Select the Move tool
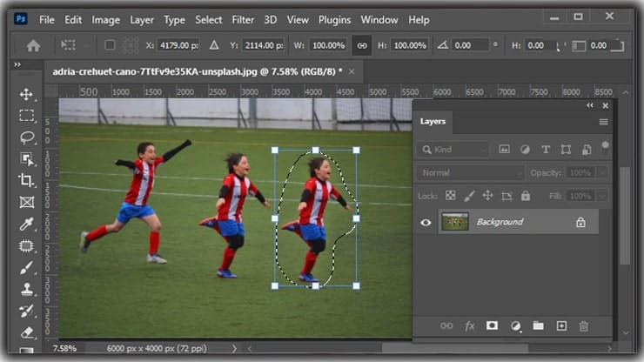 [26, 94]
